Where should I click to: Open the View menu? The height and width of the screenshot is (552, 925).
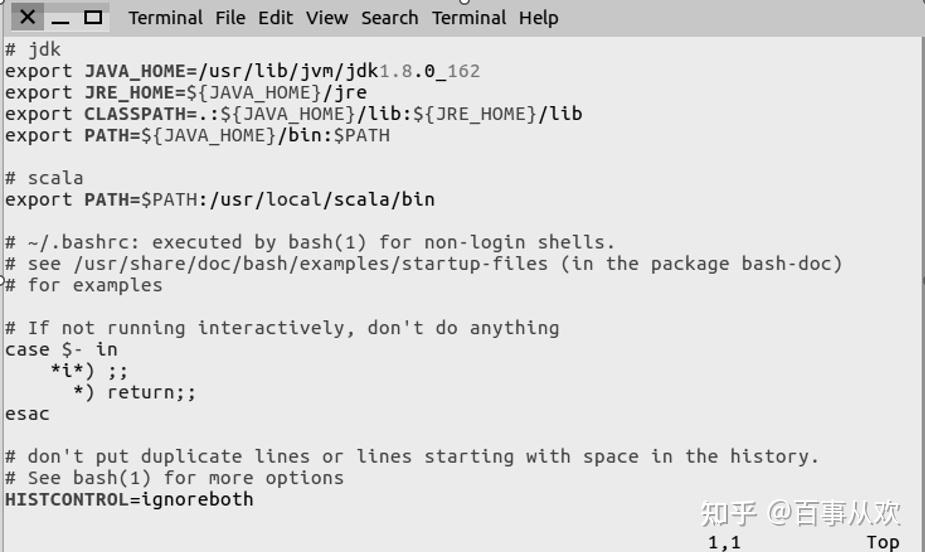[x=327, y=18]
